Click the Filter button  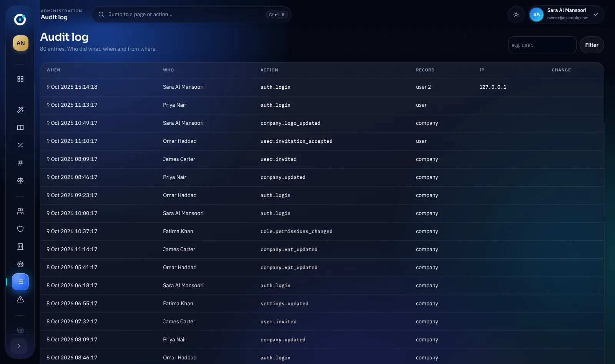pos(592,45)
